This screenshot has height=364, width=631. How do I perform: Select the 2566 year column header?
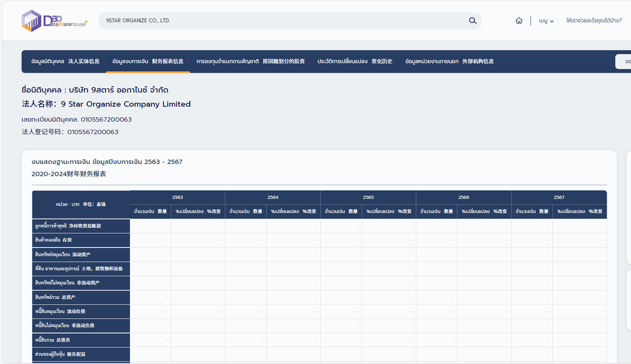(464, 197)
